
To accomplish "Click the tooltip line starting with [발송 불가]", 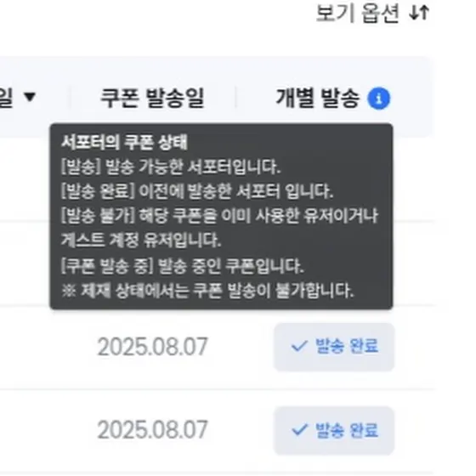I will 220,216.
